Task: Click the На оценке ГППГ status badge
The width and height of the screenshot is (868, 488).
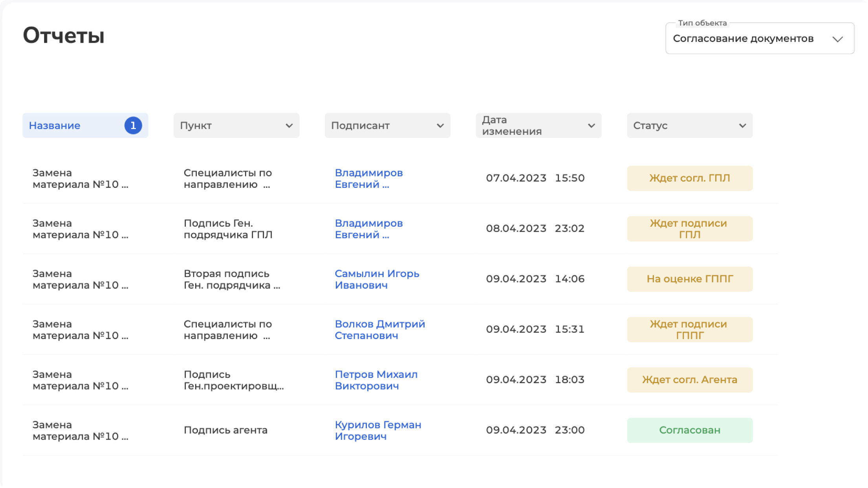Action: (x=689, y=279)
